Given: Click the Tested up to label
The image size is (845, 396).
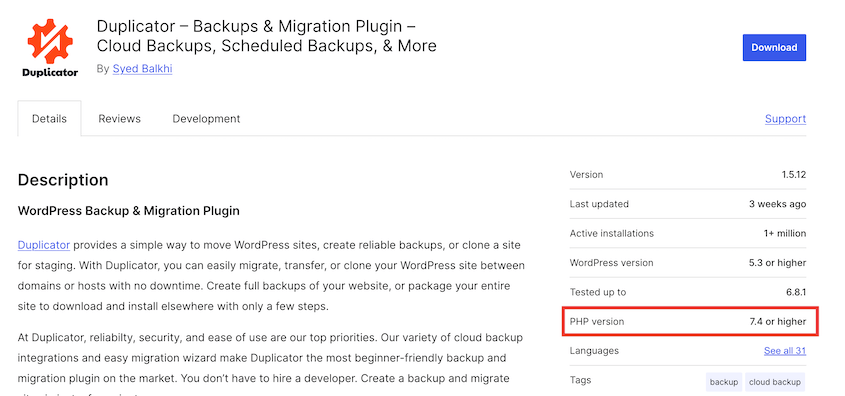Looking at the screenshot, I should click(598, 292).
